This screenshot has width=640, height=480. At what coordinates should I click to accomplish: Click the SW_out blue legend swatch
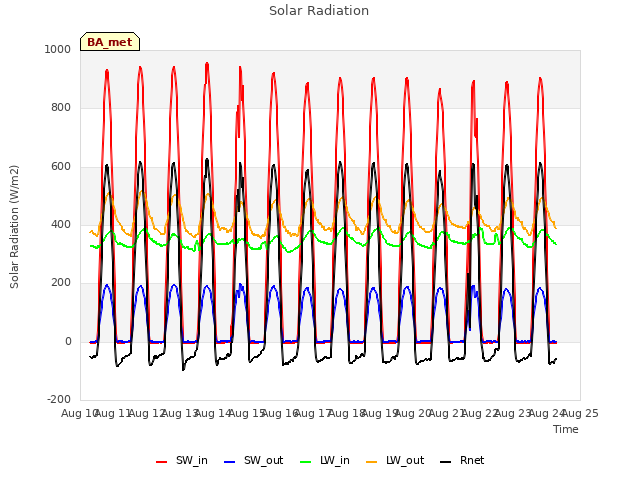[230, 462]
